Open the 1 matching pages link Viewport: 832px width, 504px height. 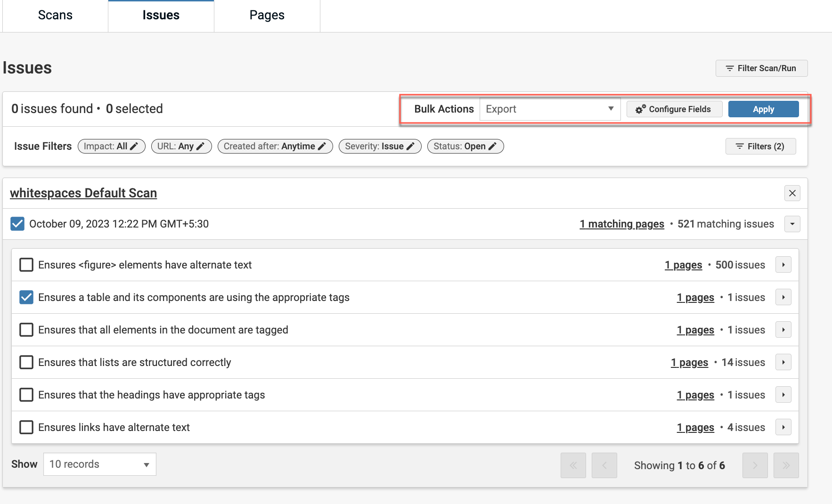pos(621,224)
